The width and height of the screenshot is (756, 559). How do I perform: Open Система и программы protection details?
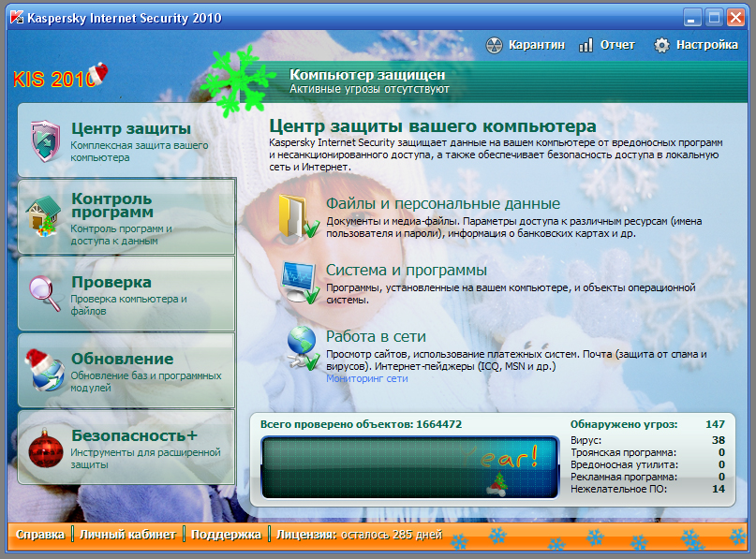tap(407, 271)
